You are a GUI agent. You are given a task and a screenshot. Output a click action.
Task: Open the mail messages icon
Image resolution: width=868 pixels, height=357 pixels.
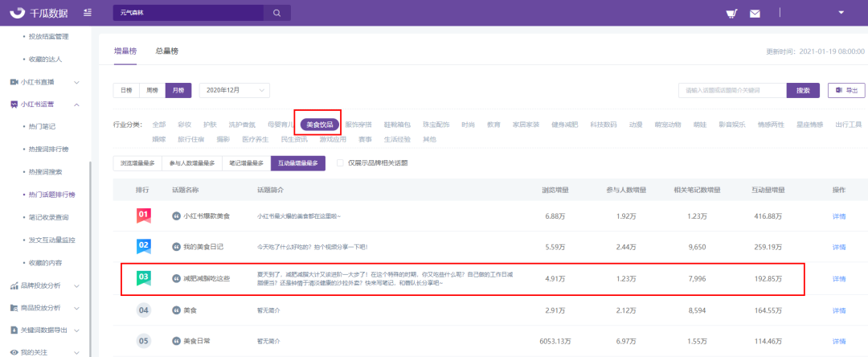[755, 14]
